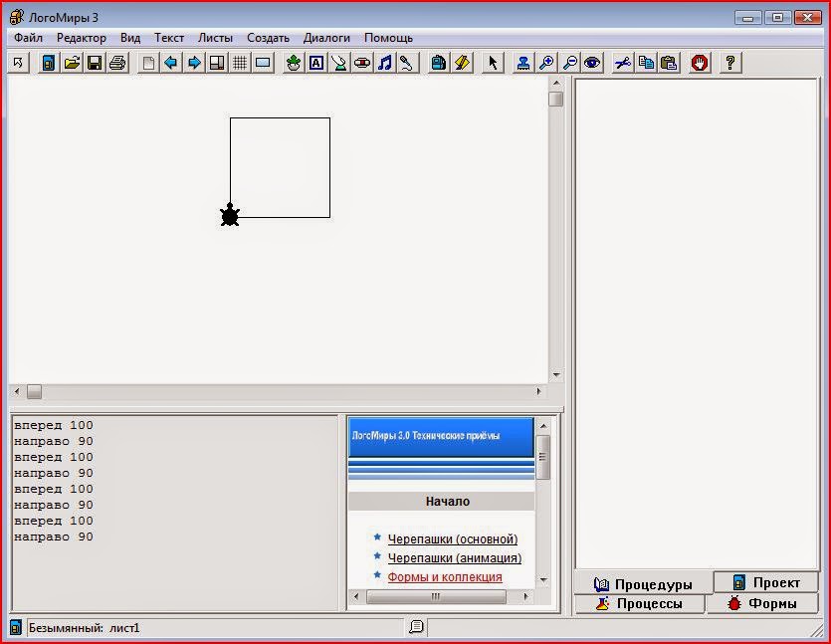Image resolution: width=831 pixels, height=644 pixels.
Task: Switch to the Процессы tab
Action: (640, 604)
